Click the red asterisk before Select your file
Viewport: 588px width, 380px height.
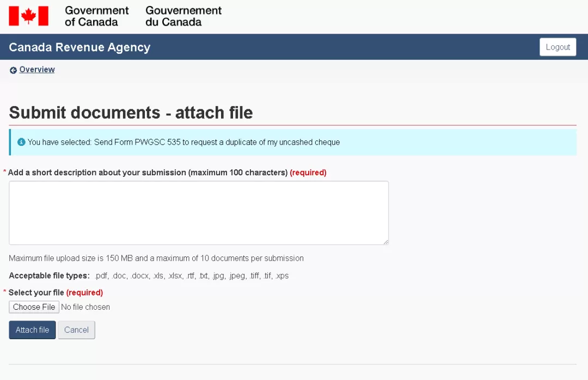5,291
